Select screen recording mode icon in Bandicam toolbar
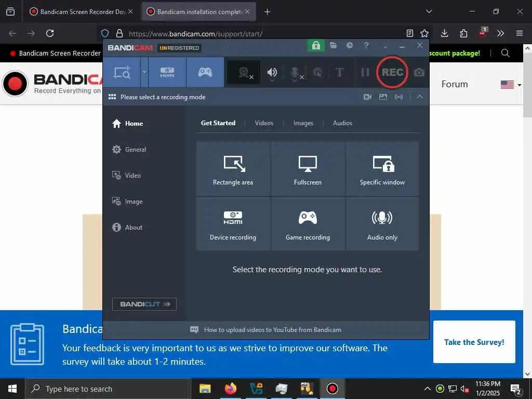The height and width of the screenshot is (399, 532). pyautogui.click(x=122, y=72)
